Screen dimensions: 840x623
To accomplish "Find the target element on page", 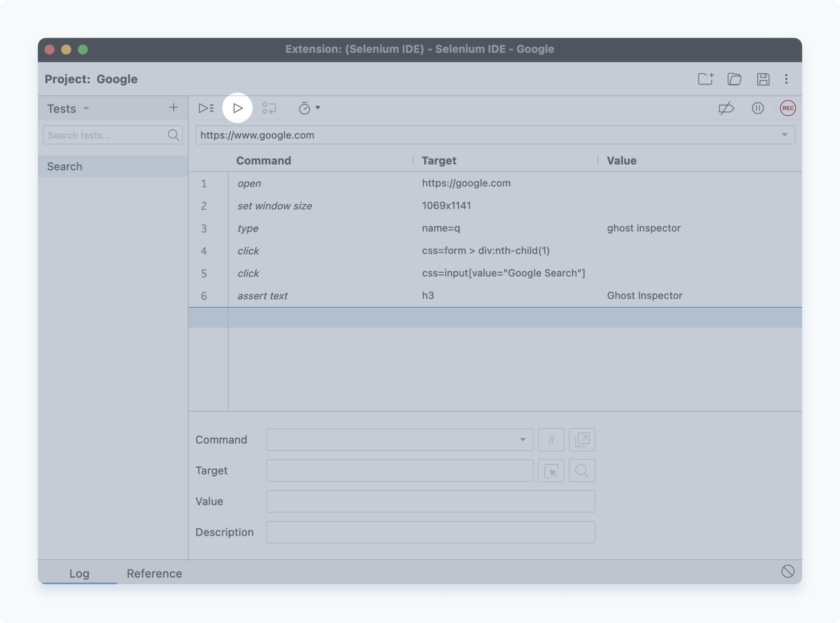I will coord(582,470).
